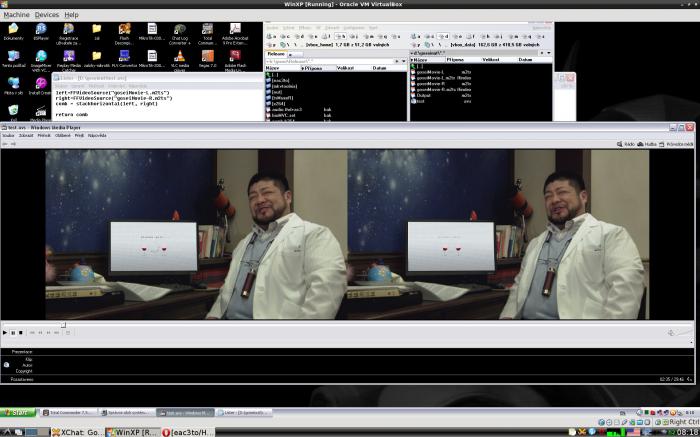Open the ImageMixer desktop icon

[41, 61]
